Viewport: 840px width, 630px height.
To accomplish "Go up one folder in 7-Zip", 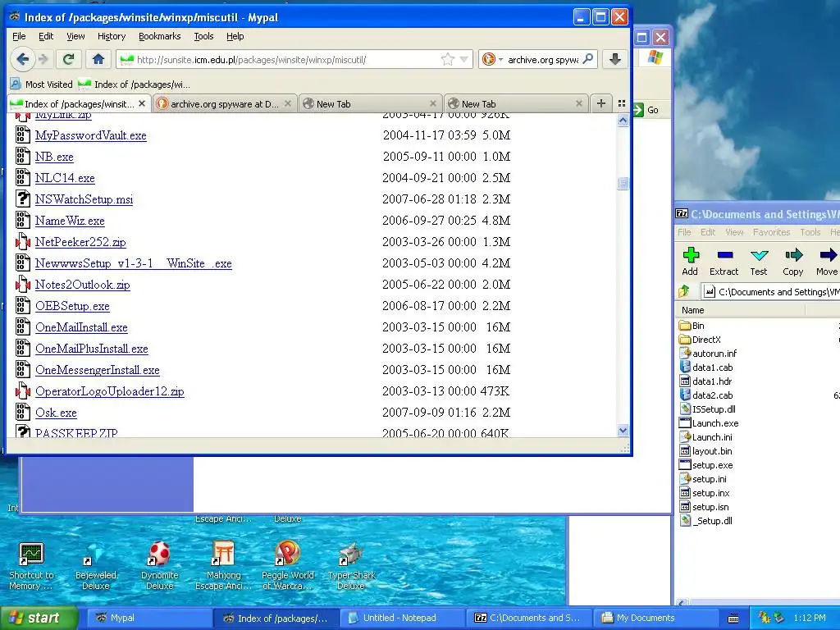I will 684,291.
